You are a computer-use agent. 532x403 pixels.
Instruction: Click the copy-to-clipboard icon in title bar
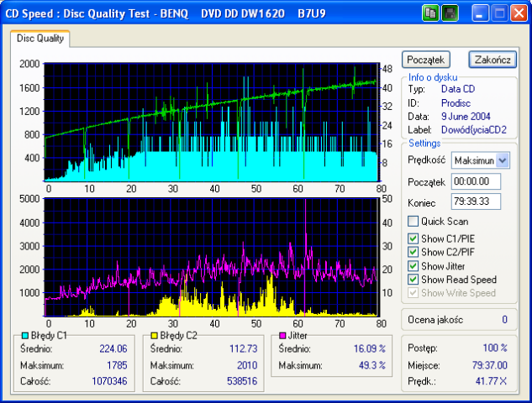(x=430, y=13)
